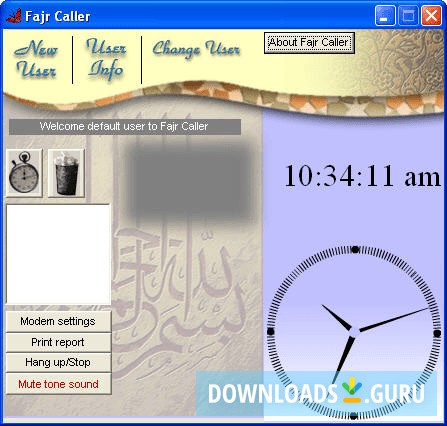The width and height of the screenshot is (447, 426).
Task: Click the empty white list box
Action: coord(58,254)
